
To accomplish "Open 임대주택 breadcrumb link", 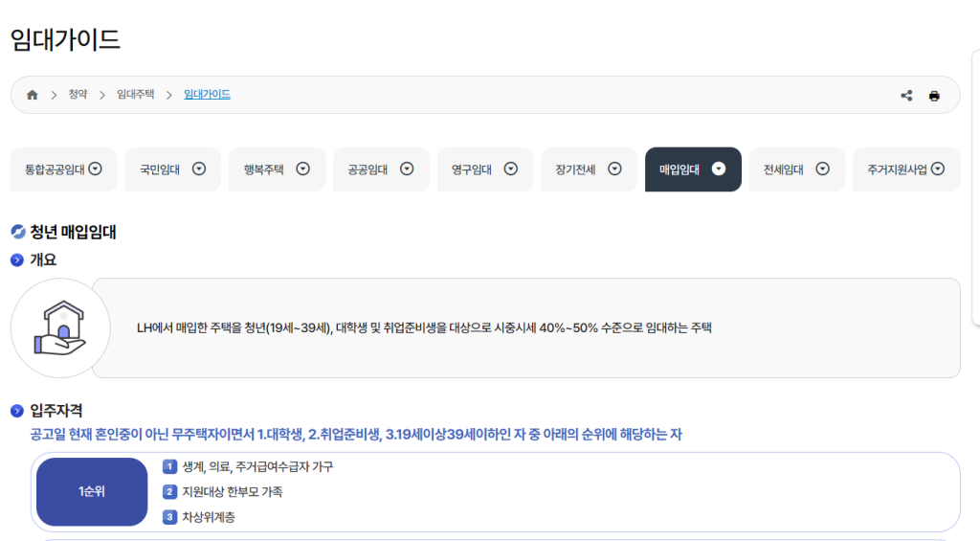I will pyautogui.click(x=136, y=95).
